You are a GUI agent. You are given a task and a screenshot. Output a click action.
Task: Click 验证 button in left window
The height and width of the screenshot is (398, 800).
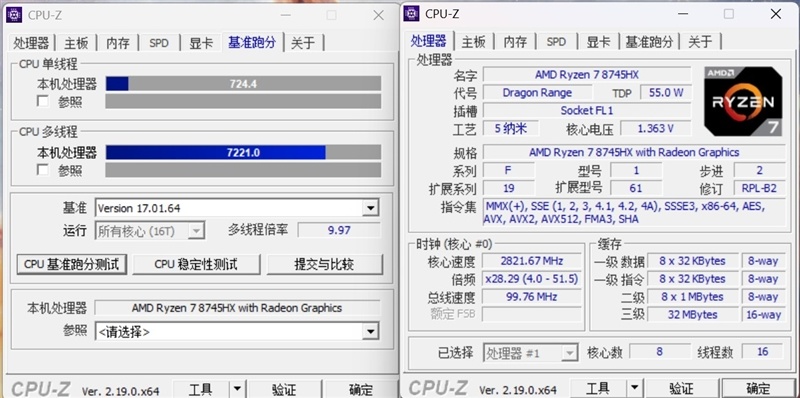click(x=284, y=389)
